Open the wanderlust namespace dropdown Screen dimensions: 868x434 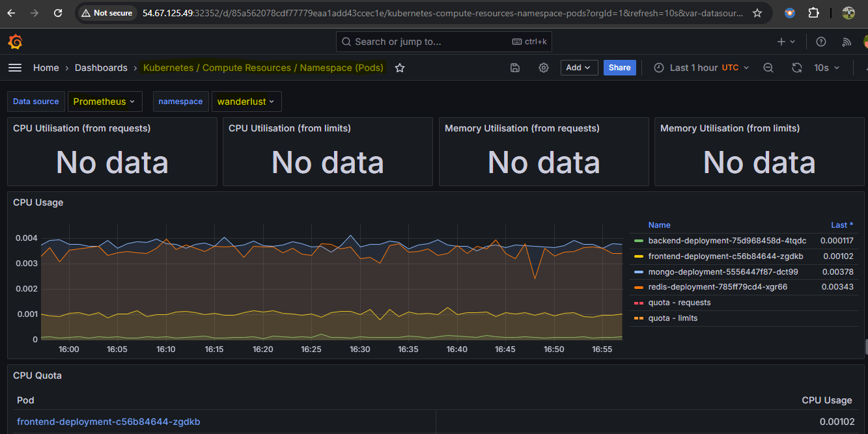[x=246, y=102]
